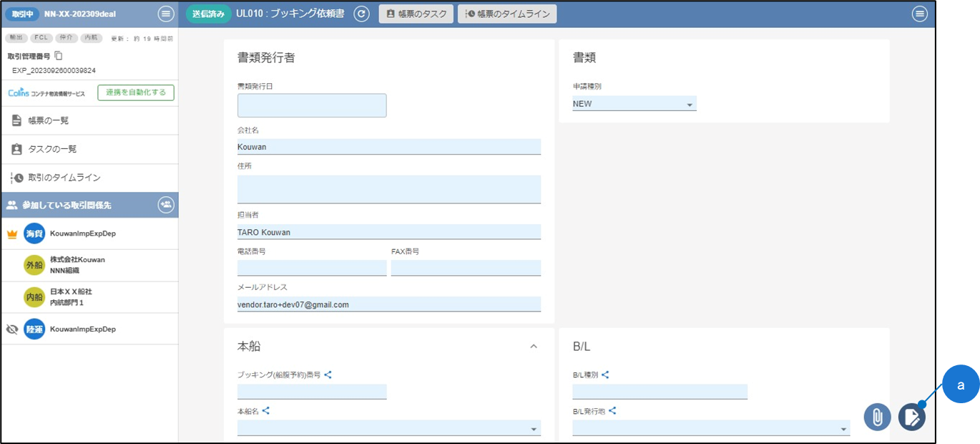
Task: Click the refresh icon beside the document title
Action: point(362,14)
